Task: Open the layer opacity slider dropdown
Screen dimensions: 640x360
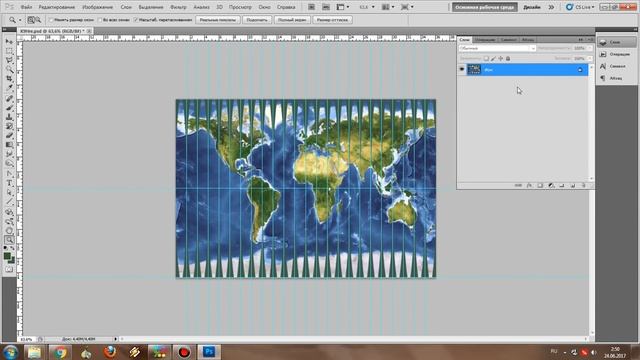Action: (x=589, y=48)
